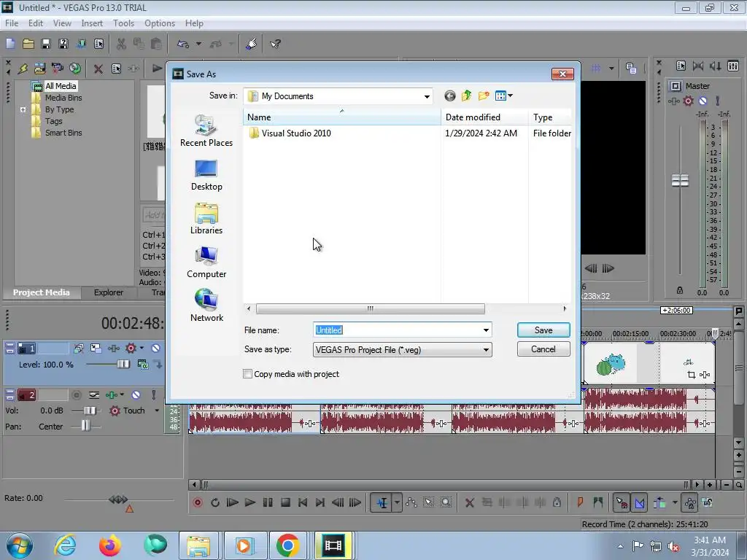
Task: Create new folder in Save As dialog
Action: point(484,96)
